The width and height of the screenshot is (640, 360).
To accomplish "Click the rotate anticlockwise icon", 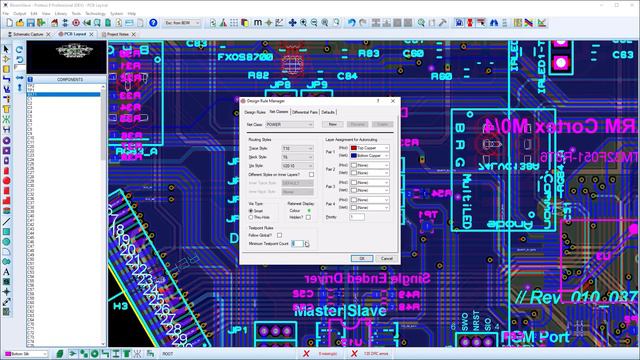I will [x=19, y=59].
